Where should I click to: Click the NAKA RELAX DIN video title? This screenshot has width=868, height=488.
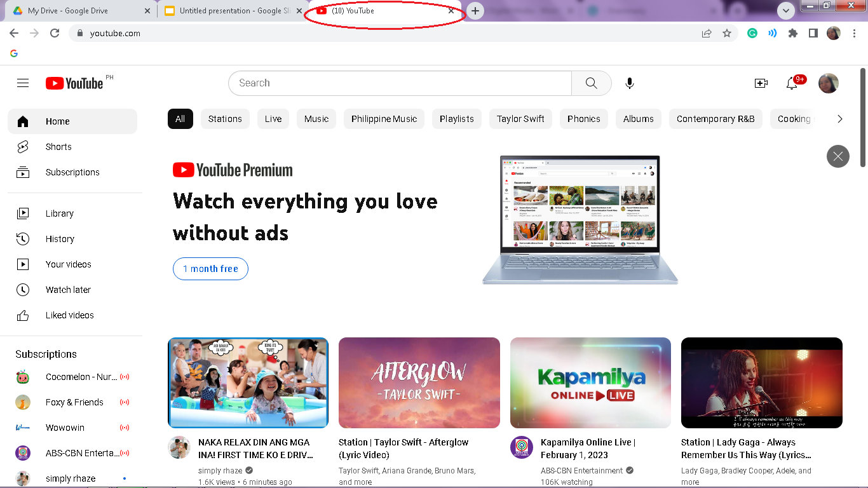coord(255,449)
